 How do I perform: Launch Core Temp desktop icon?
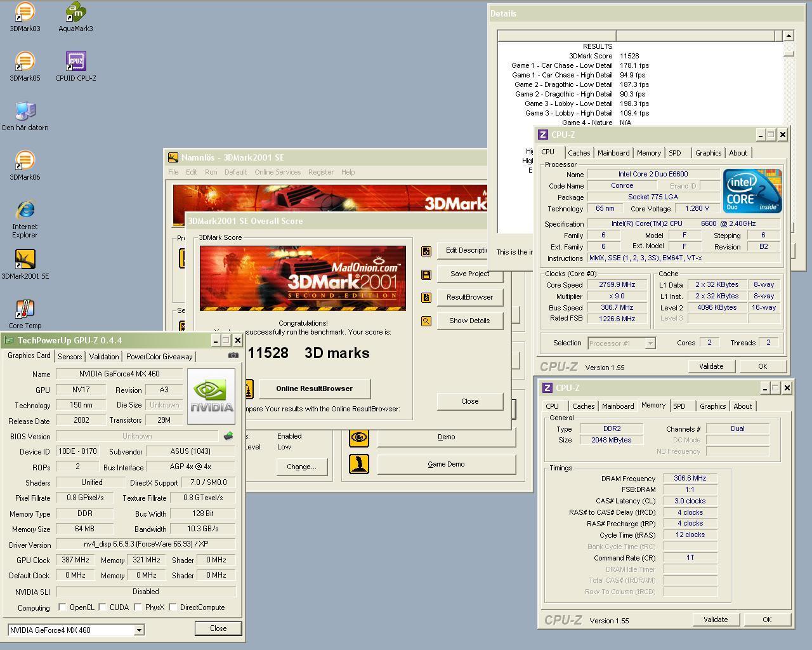25,314
